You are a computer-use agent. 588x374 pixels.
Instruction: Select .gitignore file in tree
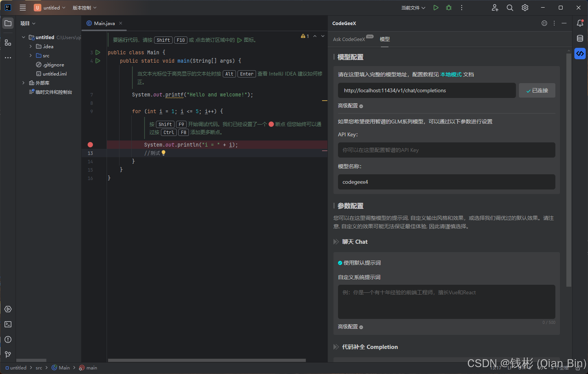(x=50, y=65)
